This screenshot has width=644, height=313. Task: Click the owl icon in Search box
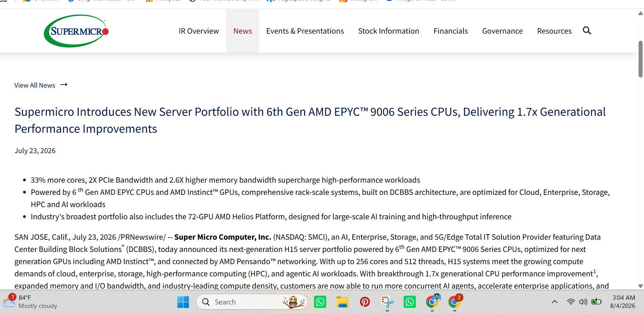pos(293,302)
